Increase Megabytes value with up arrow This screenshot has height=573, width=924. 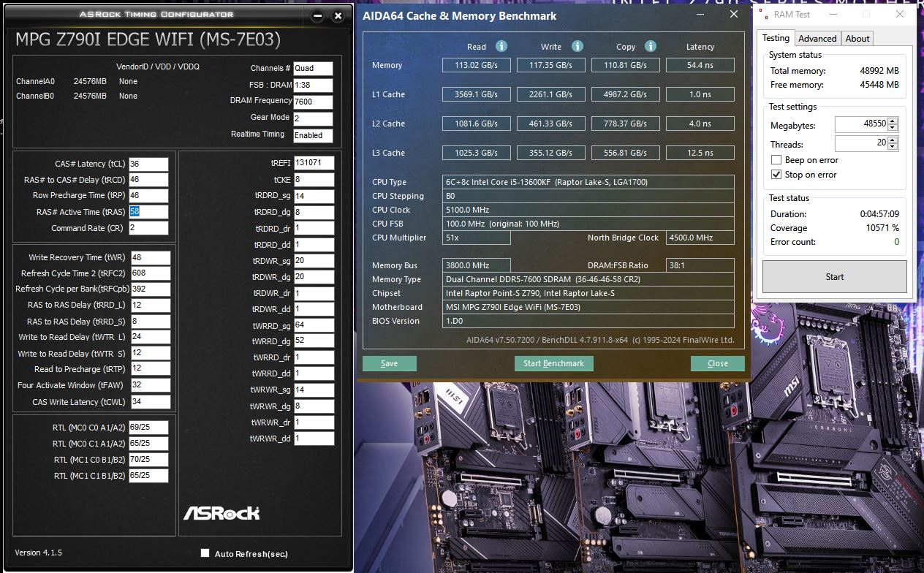(x=893, y=121)
